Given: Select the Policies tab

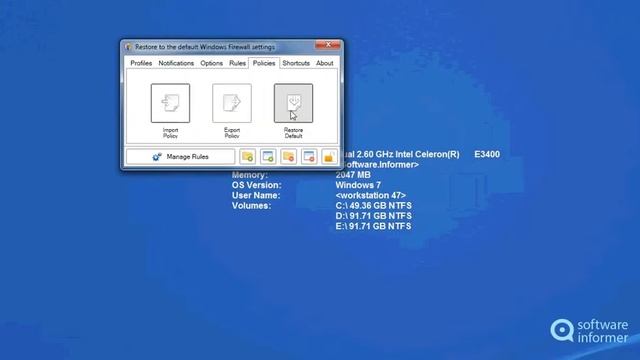Looking at the screenshot, I should (264, 63).
